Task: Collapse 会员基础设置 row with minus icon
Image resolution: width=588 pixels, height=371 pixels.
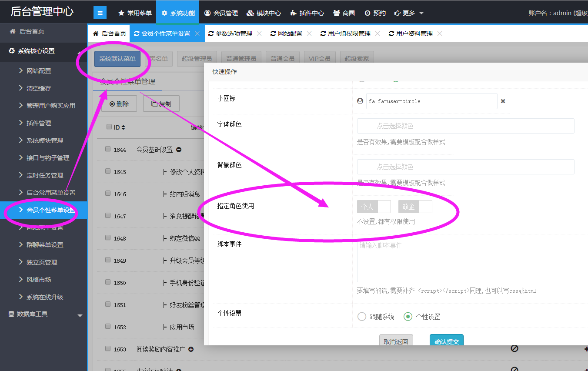Action: click(179, 150)
